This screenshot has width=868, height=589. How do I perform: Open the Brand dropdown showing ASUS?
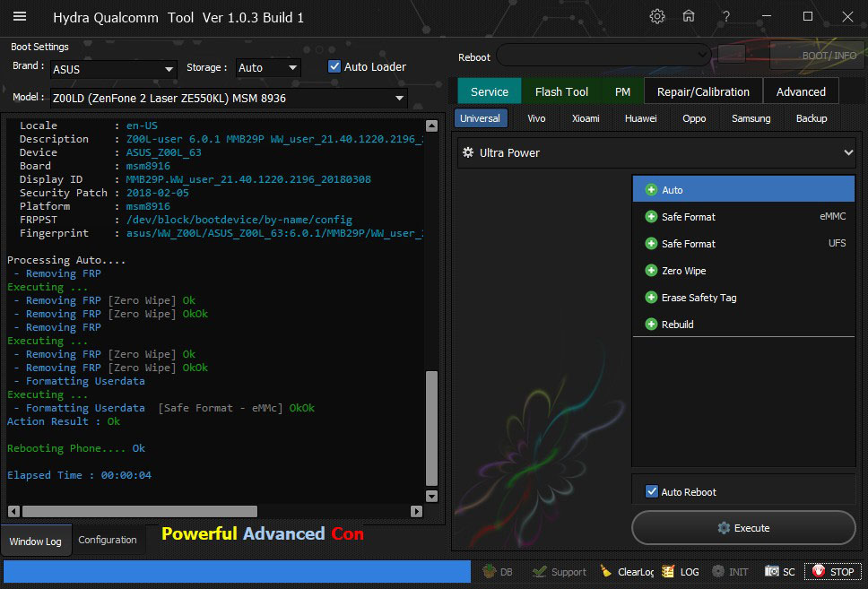pyautogui.click(x=113, y=69)
